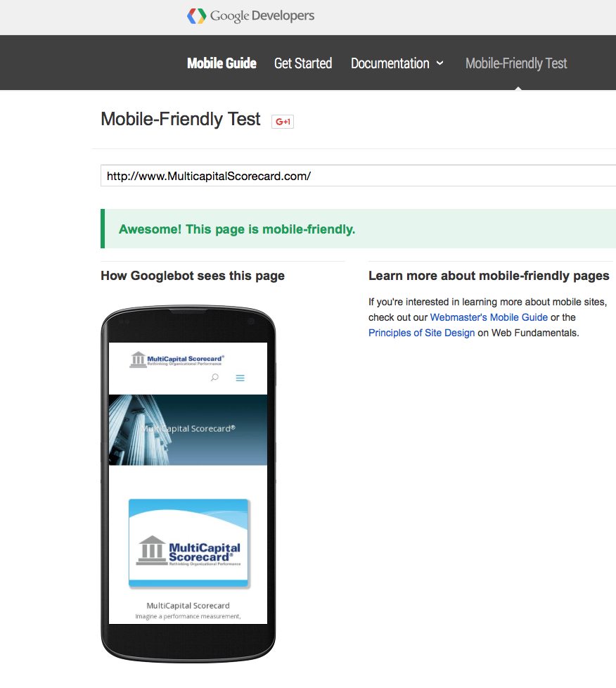Click the MultiCapital Scorecard card image
Screen dimensions: 616x688
pyautogui.click(x=188, y=543)
